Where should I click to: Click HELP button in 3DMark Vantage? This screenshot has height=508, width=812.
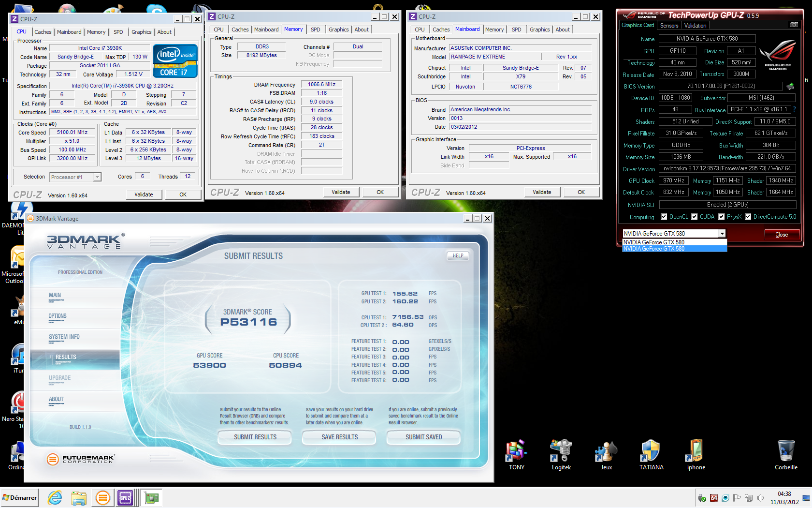pyautogui.click(x=458, y=256)
